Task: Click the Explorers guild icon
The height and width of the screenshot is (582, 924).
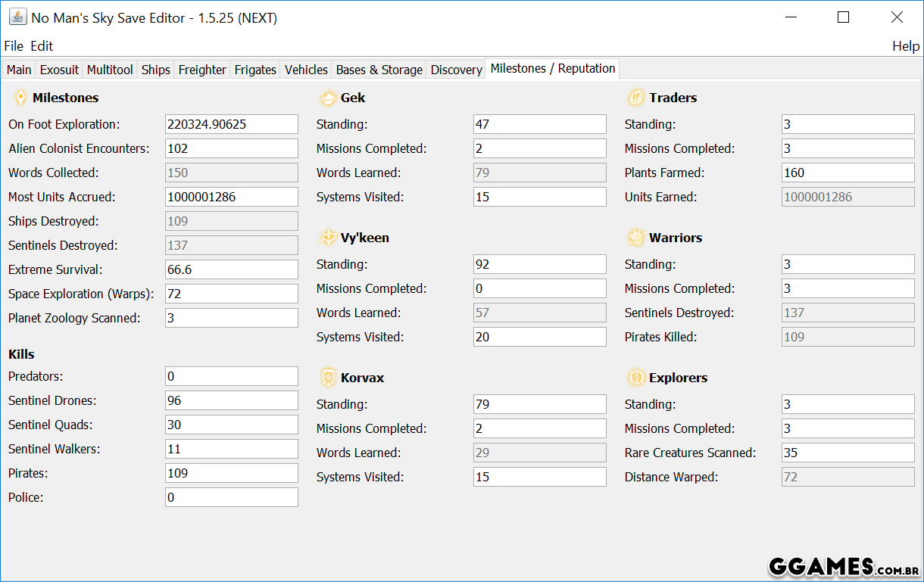Action: coord(635,378)
